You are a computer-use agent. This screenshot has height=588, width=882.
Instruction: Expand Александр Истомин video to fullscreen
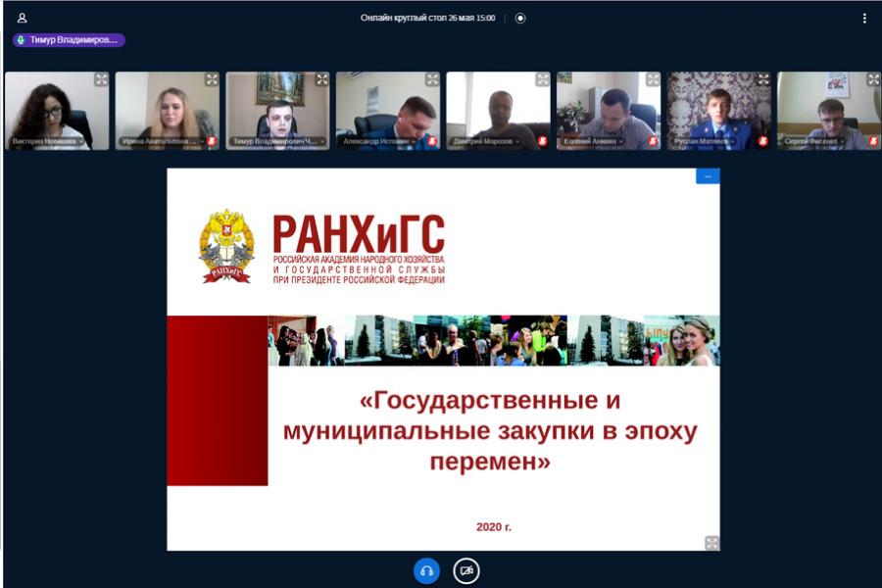pyautogui.click(x=432, y=79)
